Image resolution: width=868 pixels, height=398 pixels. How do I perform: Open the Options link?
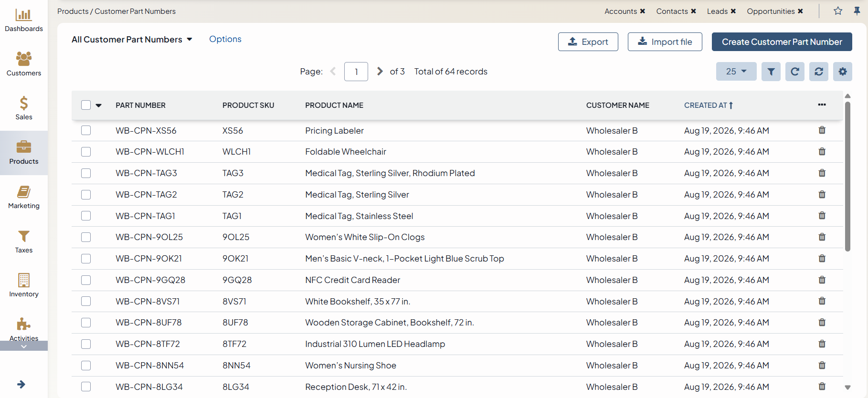pyautogui.click(x=225, y=39)
